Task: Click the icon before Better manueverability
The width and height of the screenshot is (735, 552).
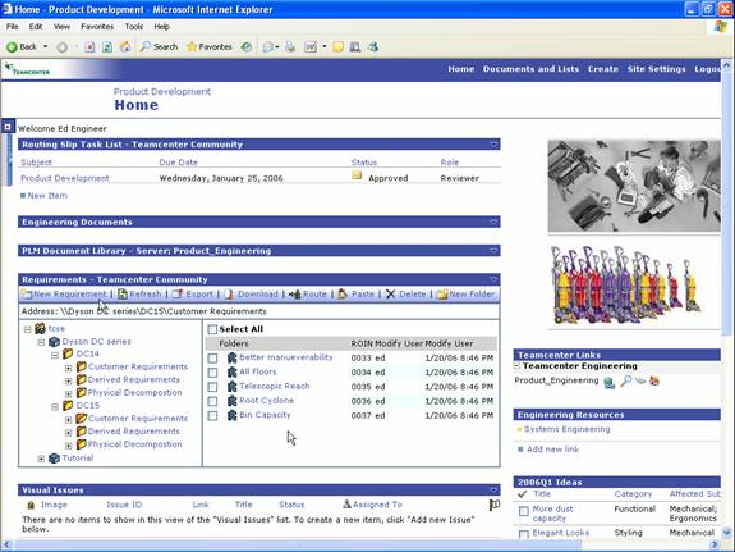Action: [232, 358]
